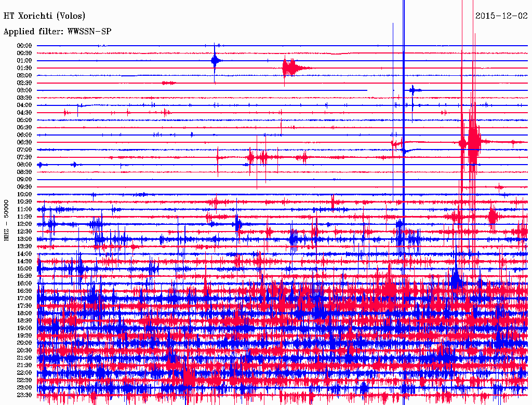Click the '11:30' time label
Image resolution: width=532 pixels, height=405 pixels.
[x=24, y=217]
